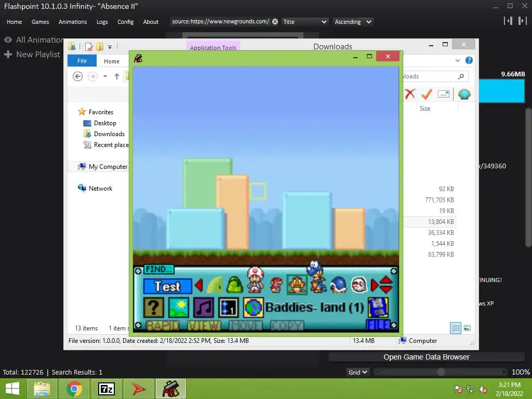
Task: Open Quick Access Toolbar customize dropdown
Action: (x=110, y=47)
